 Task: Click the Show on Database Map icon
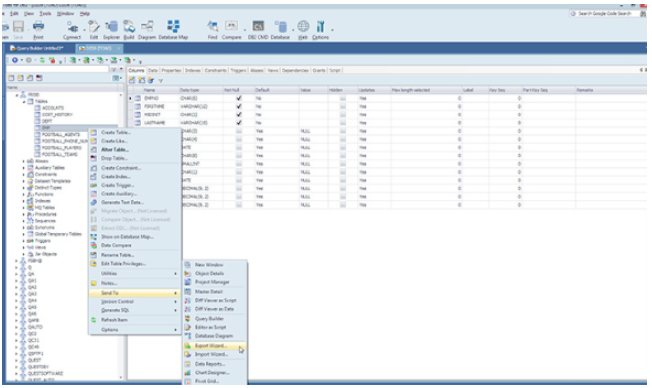pos(94,237)
